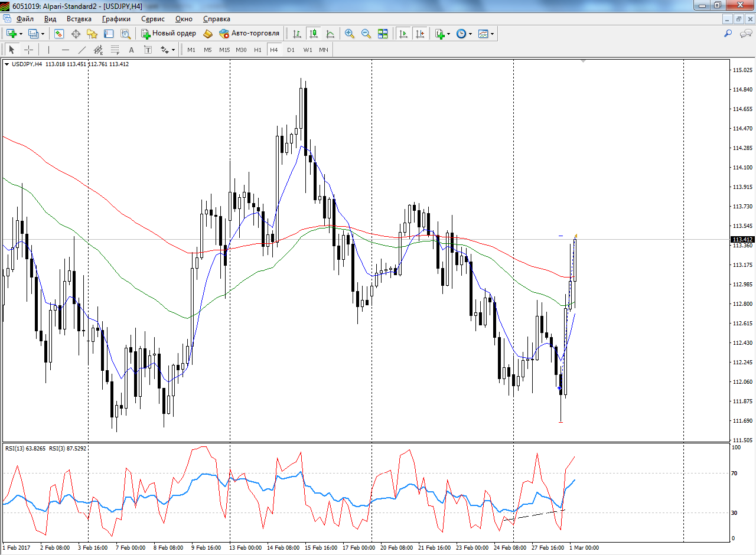Open the arrows shapes tool icon
This screenshot has height=555, width=756.
[165, 50]
